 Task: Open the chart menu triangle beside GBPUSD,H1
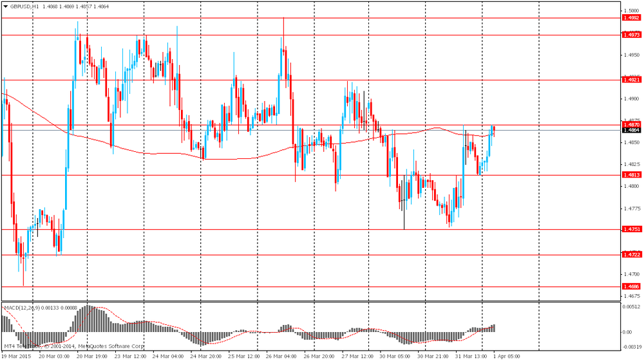(x=5, y=6)
